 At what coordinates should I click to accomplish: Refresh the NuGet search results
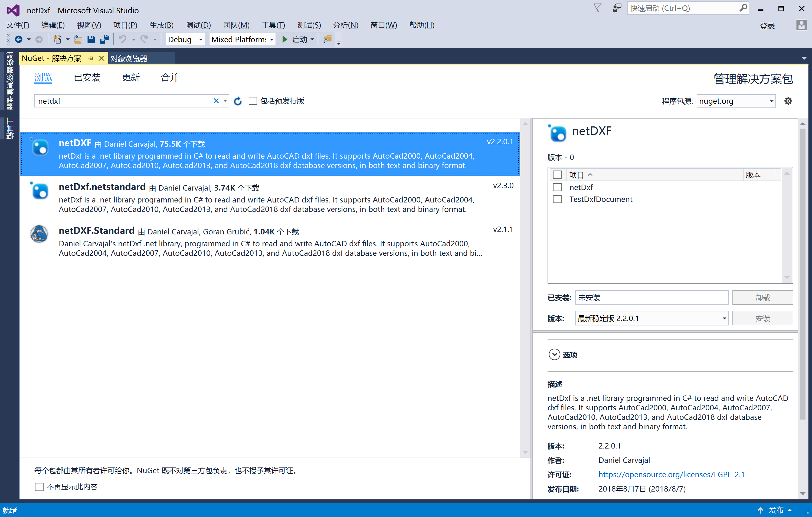click(x=238, y=100)
